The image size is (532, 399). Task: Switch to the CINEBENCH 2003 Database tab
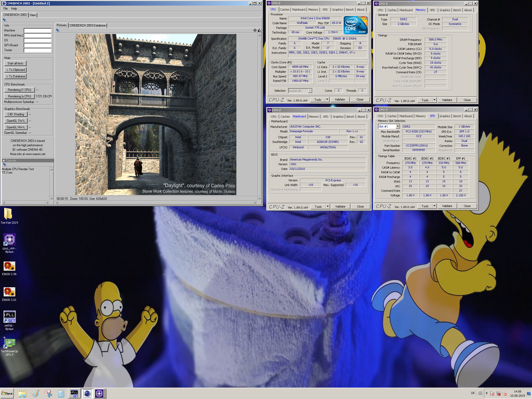[88, 25]
